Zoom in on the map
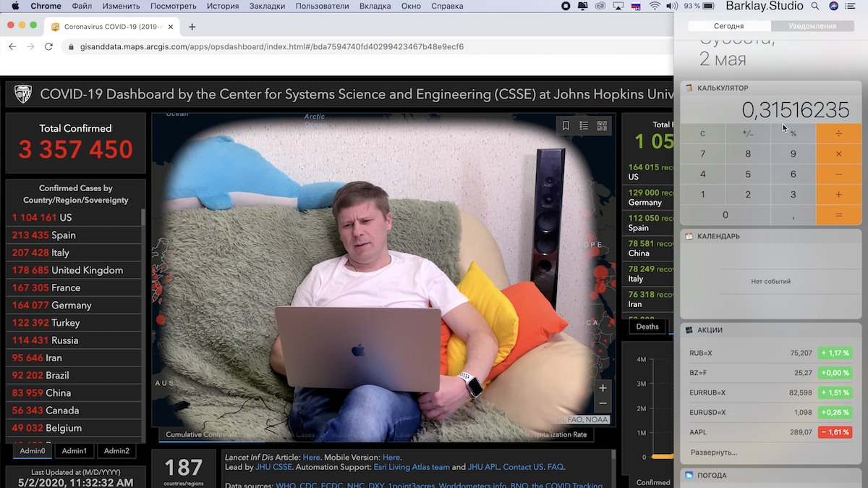Image resolution: width=868 pixels, height=488 pixels. (603, 388)
